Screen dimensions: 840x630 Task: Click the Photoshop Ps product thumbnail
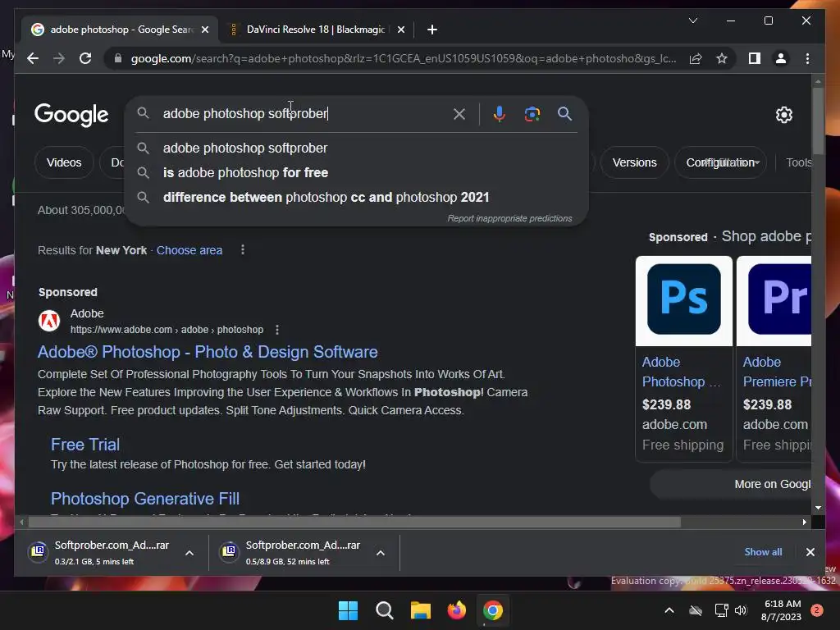coord(683,299)
